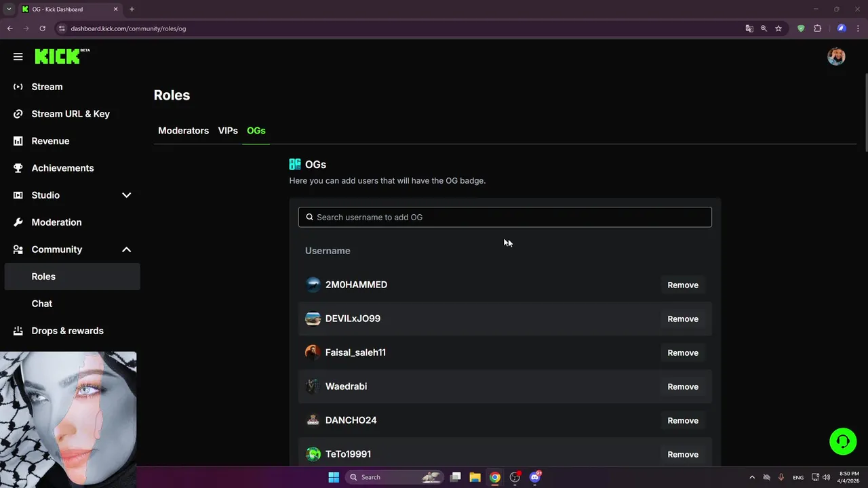This screenshot has height=488, width=868.
Task: Select Roles under Community
Action: coord(72,277)
